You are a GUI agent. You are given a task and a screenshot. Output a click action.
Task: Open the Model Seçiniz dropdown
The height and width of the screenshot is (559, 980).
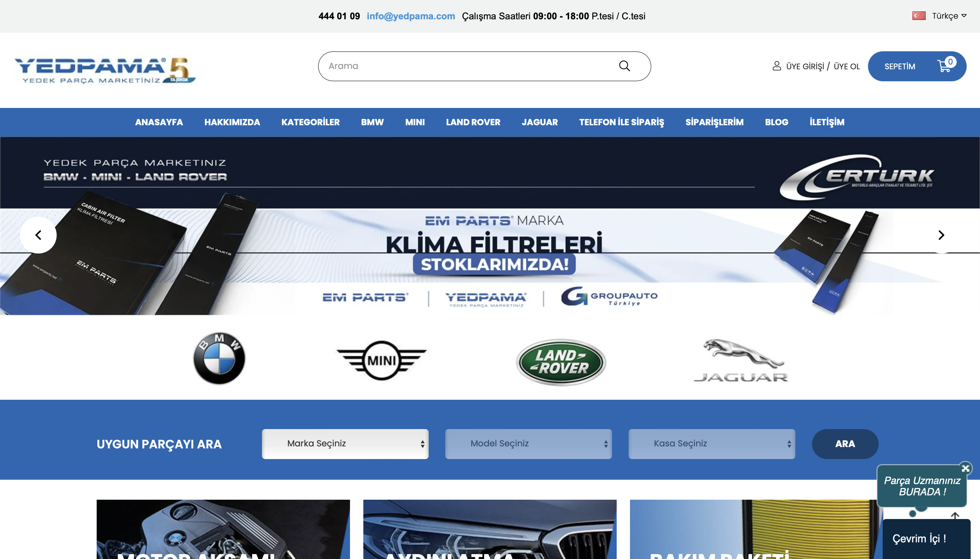tap(528, 444)
